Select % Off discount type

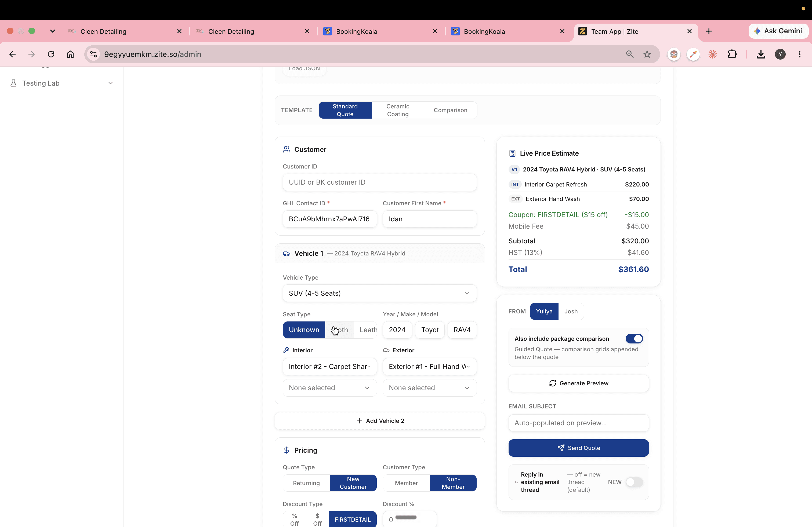(295, 519)
